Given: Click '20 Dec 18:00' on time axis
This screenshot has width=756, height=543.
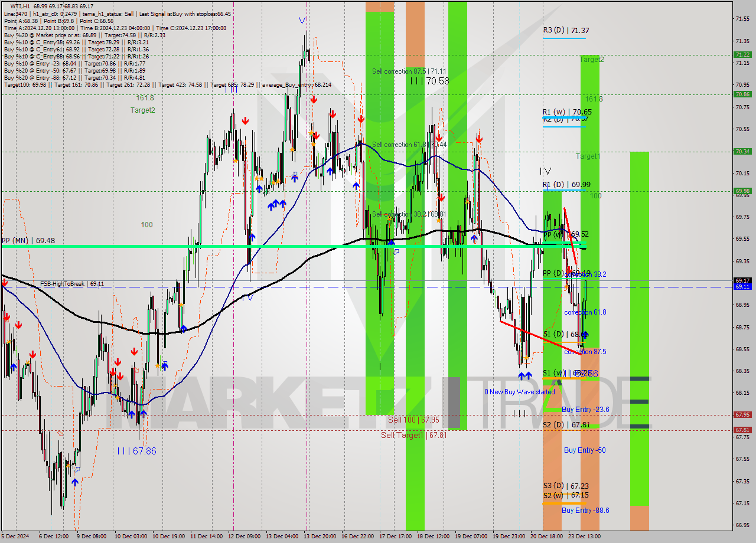Looking at the screenshot, I should tap(548, 537).
